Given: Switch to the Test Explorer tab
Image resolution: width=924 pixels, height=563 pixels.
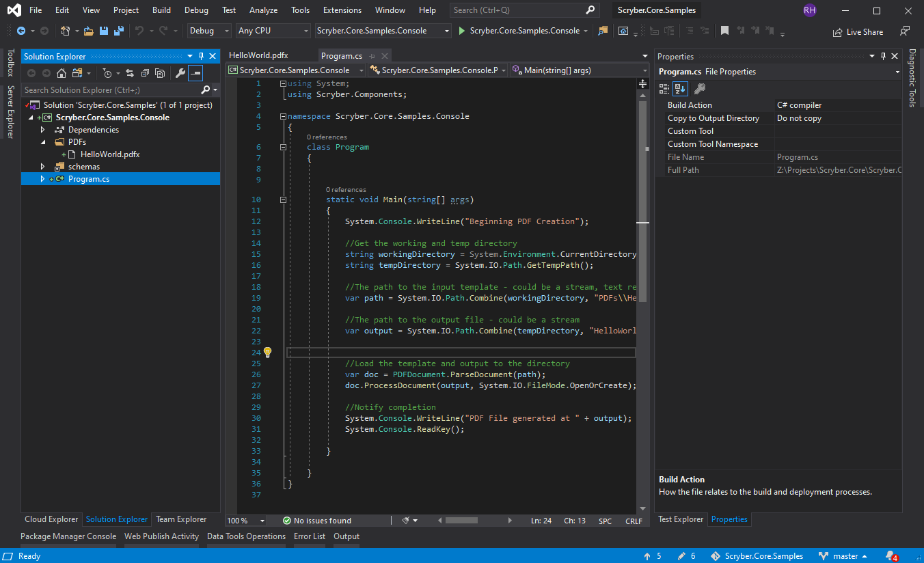Looking at the screenshot, I should point(681,519).
